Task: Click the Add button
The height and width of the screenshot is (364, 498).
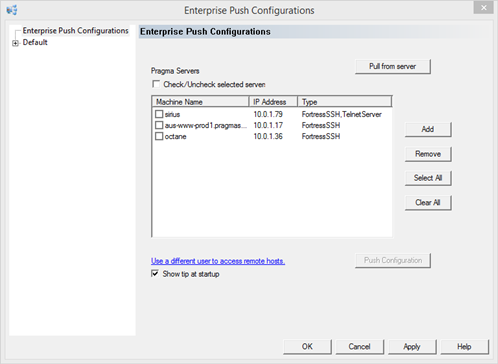Action: [x=428, y=129]
